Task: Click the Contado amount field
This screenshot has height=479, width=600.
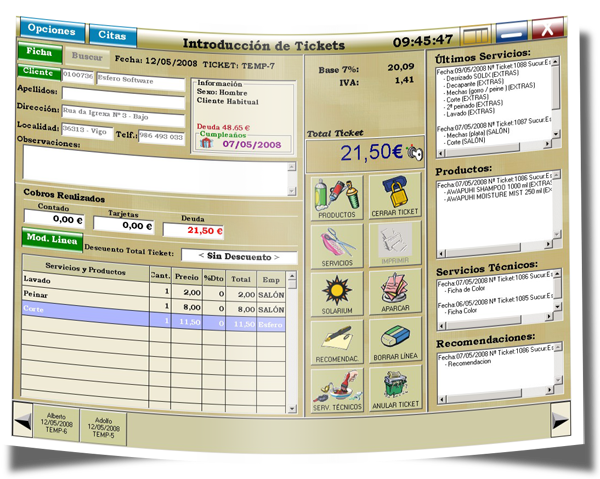Action: point(54,220)
